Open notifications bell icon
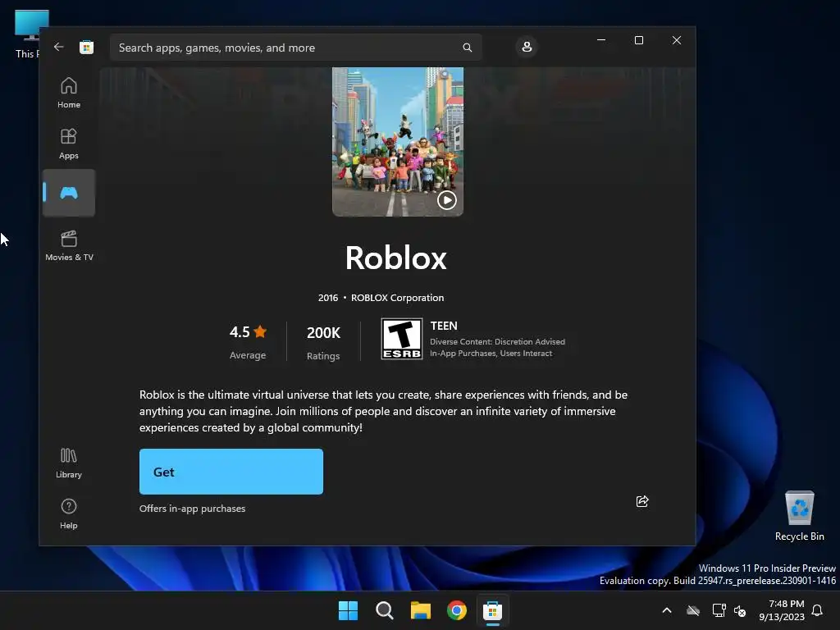The image size is (840, 630). 818,610
